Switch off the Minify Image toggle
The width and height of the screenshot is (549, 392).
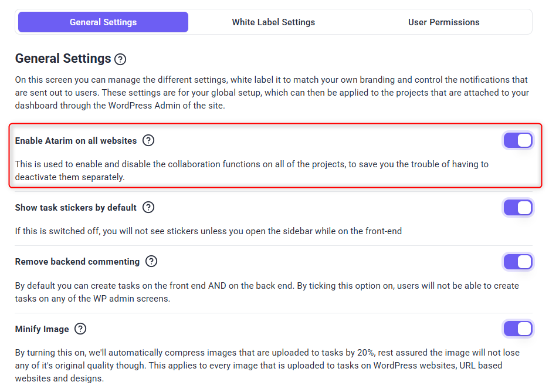coord(518,329)
